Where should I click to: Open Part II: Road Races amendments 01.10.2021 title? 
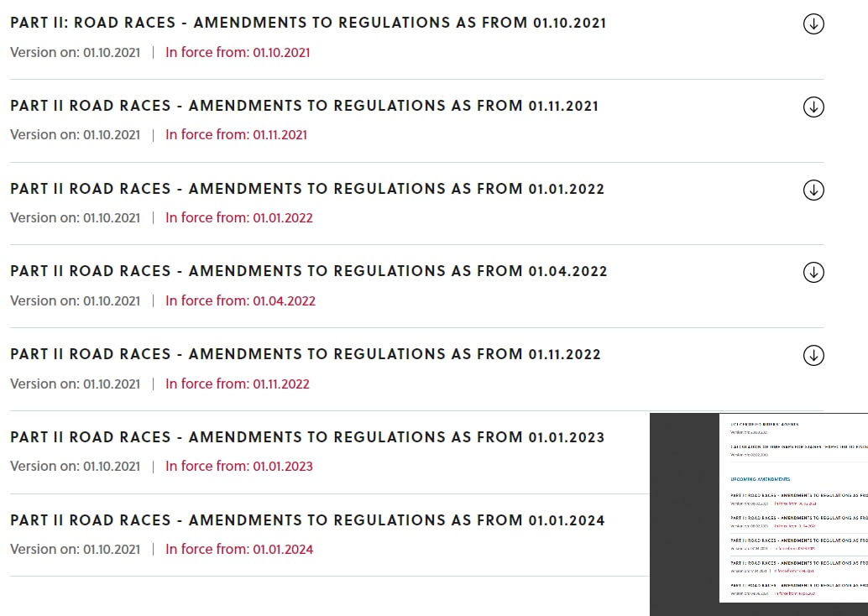(x=308, y=23)
